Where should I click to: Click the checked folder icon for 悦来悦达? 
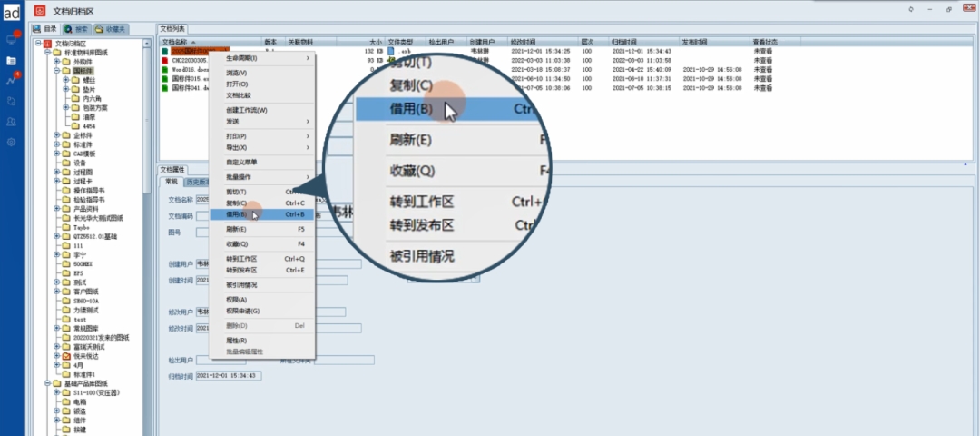pyautogui.click(x=65, y=356)
